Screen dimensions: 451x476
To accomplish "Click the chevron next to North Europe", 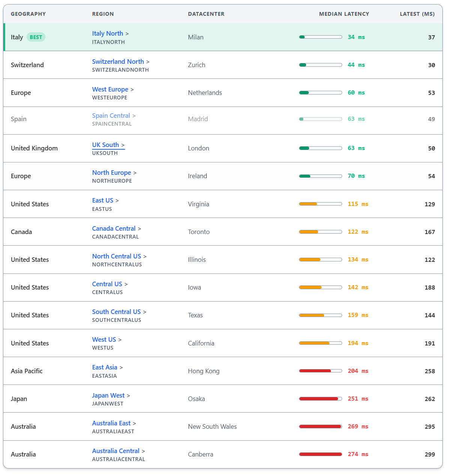I will tap(135, 173).
